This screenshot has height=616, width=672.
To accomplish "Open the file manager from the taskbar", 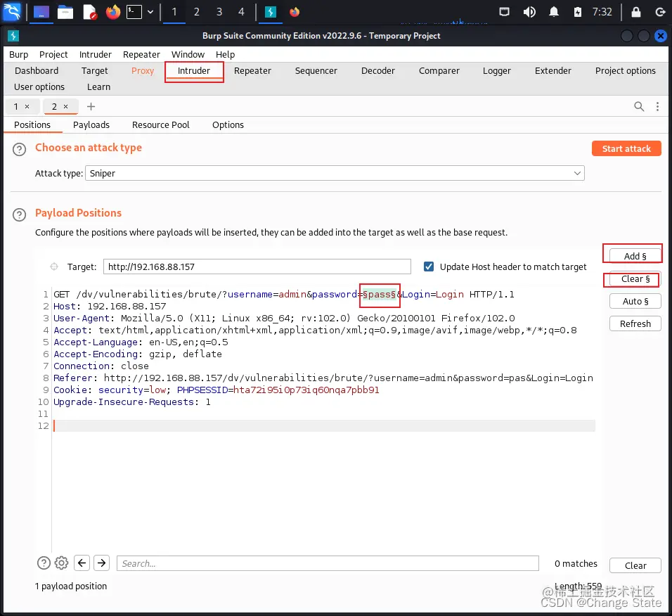I will (x=65, y=12).
